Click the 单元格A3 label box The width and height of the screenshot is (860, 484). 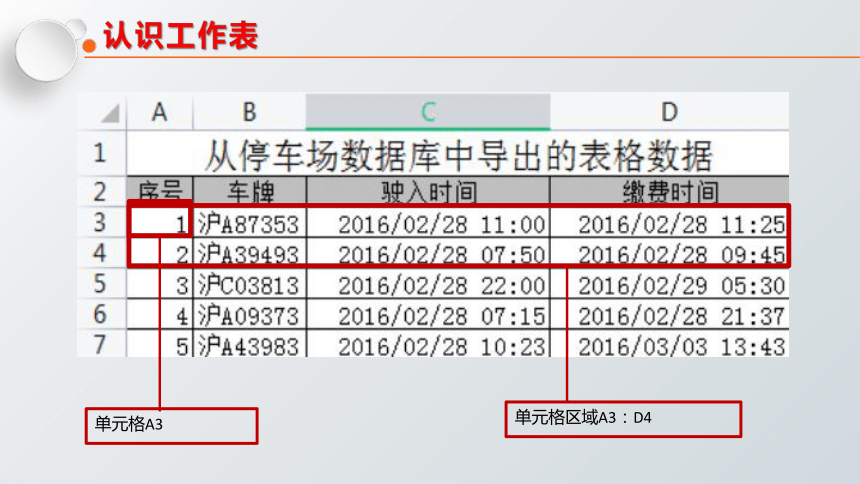pos(172,425)
